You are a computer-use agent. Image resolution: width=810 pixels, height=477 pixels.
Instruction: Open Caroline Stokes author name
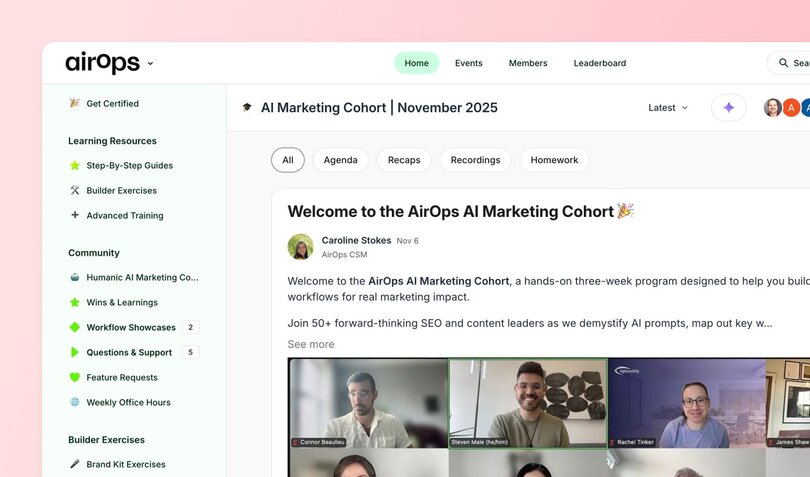[x=356, y=240]
